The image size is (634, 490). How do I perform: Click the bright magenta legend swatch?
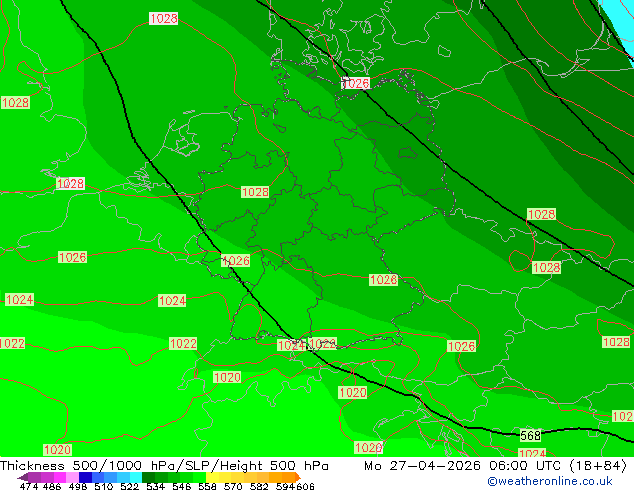(60, 477)
